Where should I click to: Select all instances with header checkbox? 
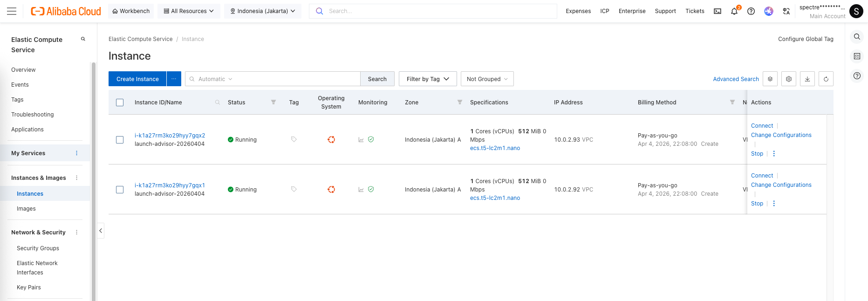coord(120,103)
